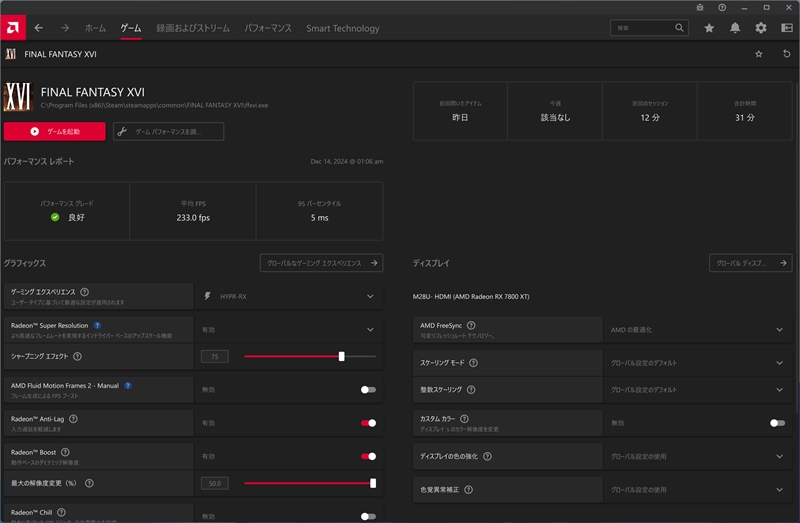Image resolution: width=800 pixels, height=523 pixels.
Task: Open 録画およびストリーム tab
Action: coord(193,29)
